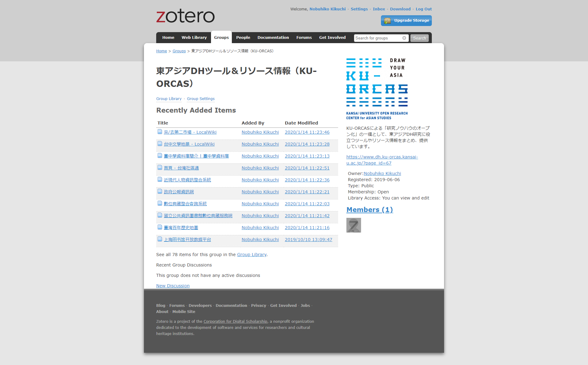Click Home in the breadcrumb

161,51
